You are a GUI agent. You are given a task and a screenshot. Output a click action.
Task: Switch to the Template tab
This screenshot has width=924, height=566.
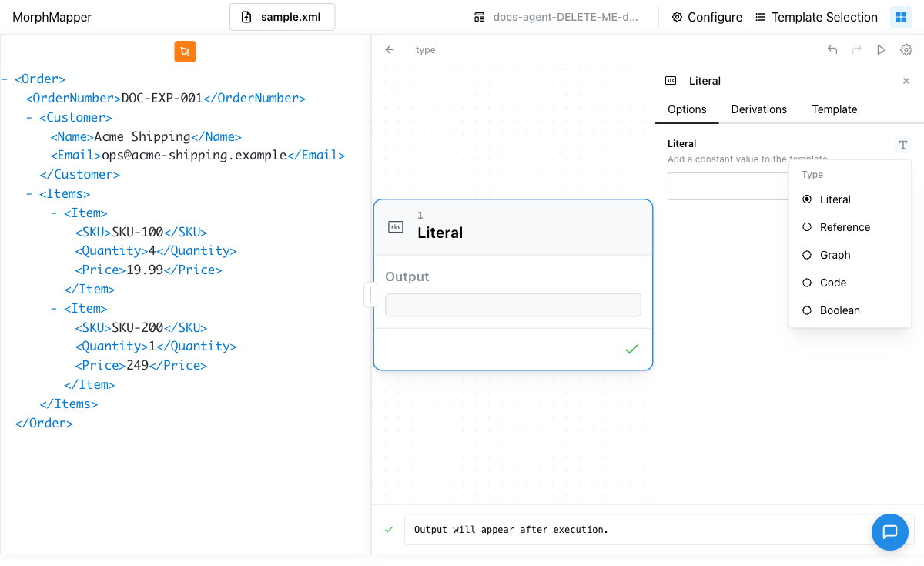[x=835, y=109]
